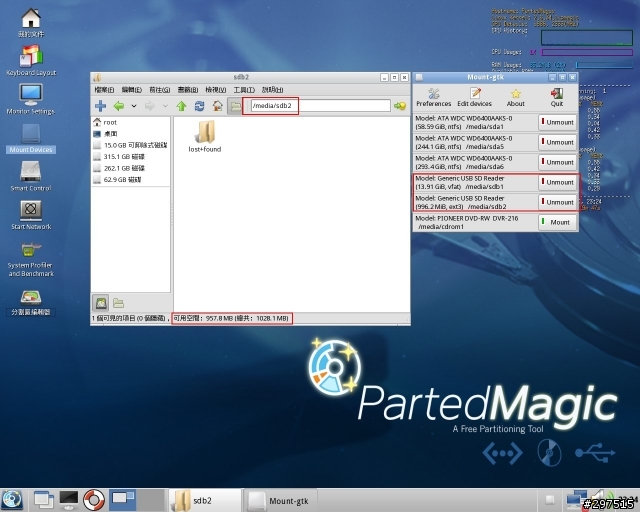Click the Go button beside path field
This screenshot has height=512, width=640.
tap(400, 106)
